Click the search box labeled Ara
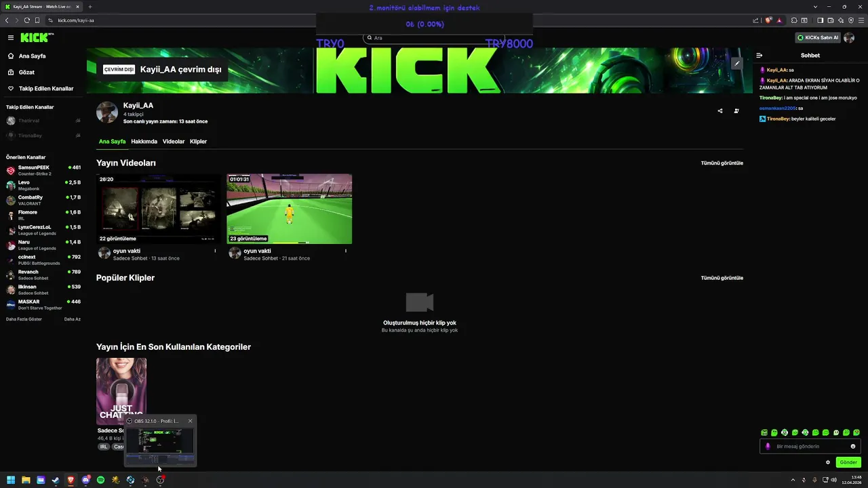 click(x=434, y=38)
